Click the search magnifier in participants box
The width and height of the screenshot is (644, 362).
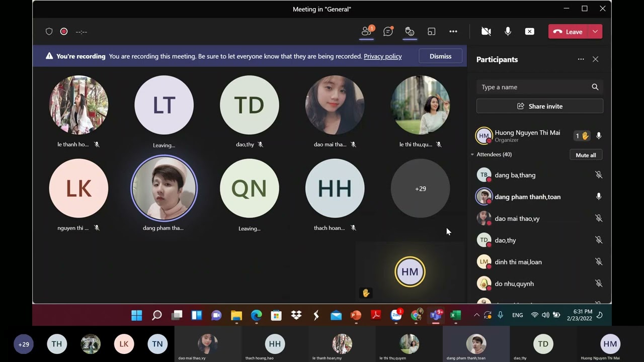(x=595, y=87)
